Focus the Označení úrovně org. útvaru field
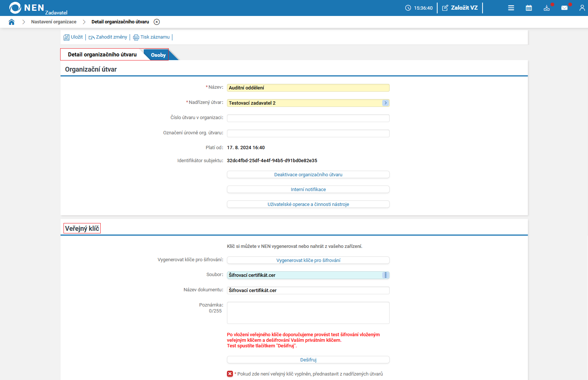 308,134
